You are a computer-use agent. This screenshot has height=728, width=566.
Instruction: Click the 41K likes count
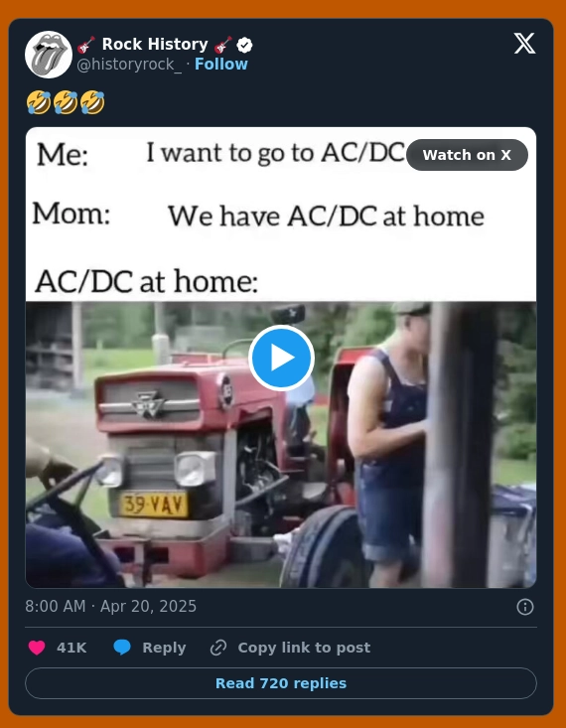point(71,648)
